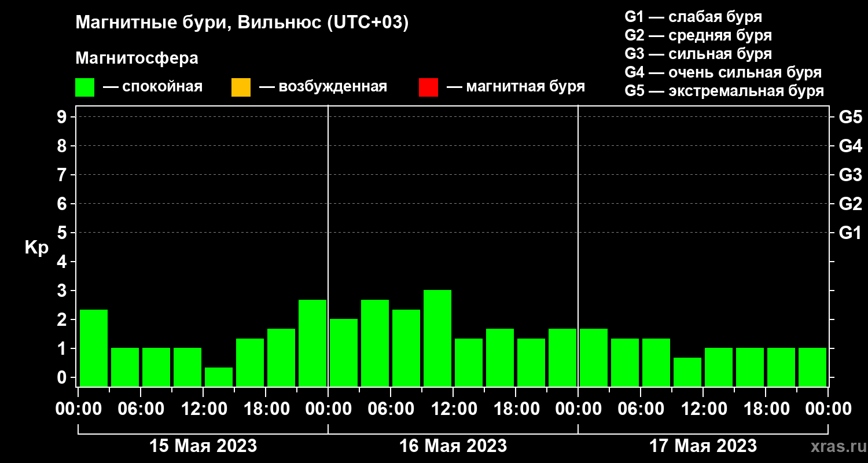The image size is (868, 463).
Task: Click the G5 storm level label on axis
Action: (x=850, y=117)
